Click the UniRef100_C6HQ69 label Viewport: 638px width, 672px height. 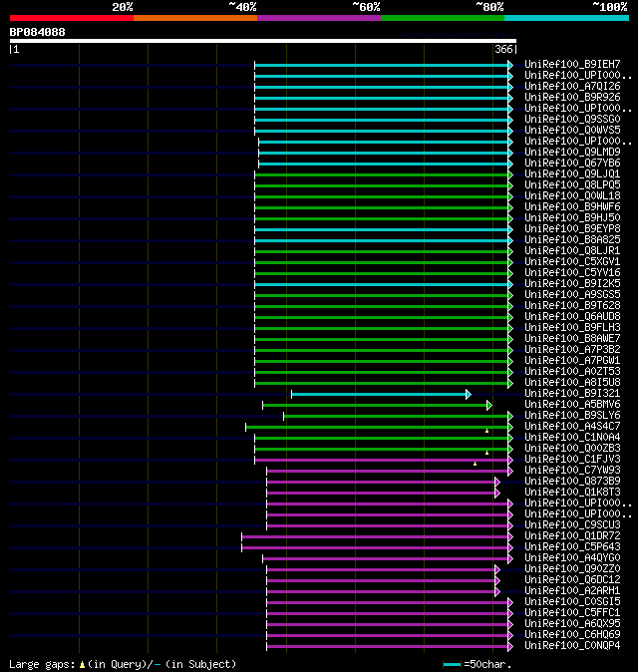coord(572,635)
